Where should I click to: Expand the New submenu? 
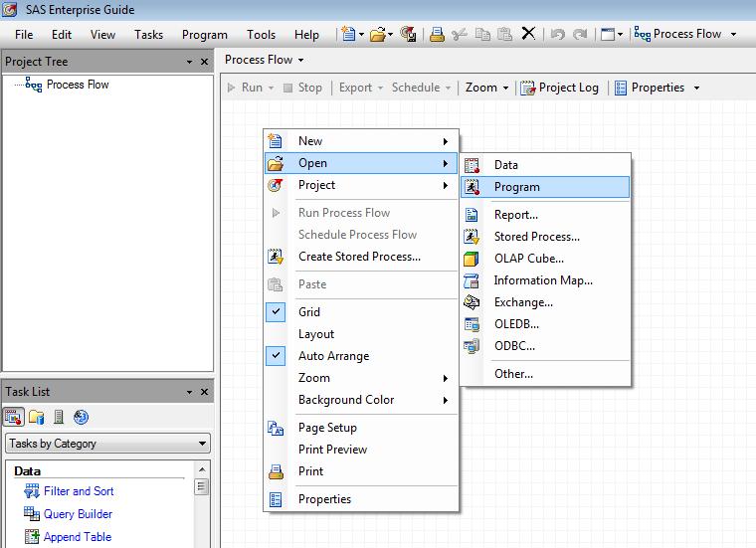(x=361, y=141)
